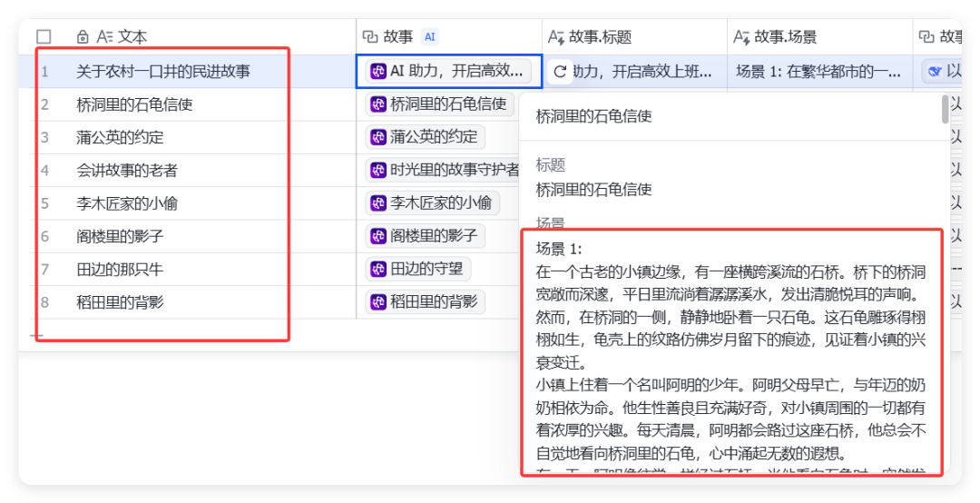Select text cell 会讲故事的老者
980x503 pixels.
point(128,170)
